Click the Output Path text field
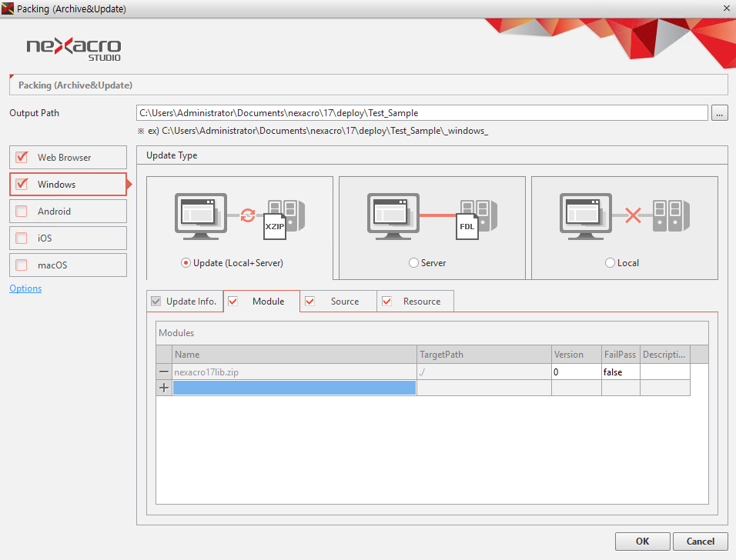The height and width of the screenshot is (560, 736). pos(421,113)
